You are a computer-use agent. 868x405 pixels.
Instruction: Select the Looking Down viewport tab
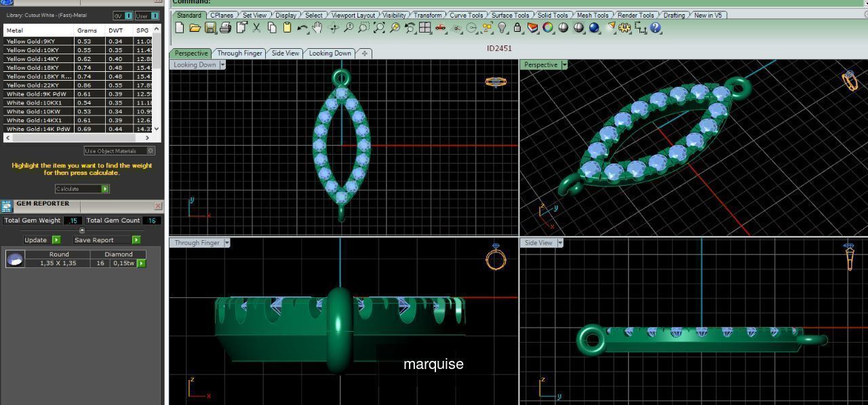tap(330, 53)
